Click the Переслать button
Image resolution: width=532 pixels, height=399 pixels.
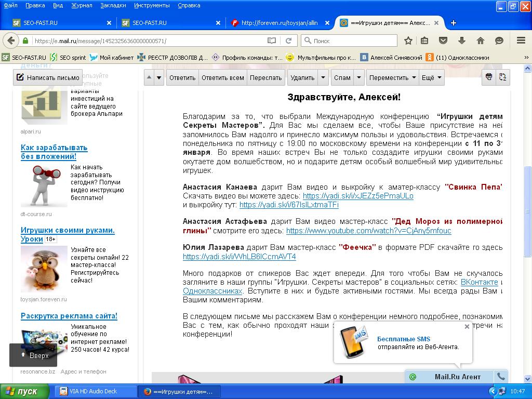265,77
